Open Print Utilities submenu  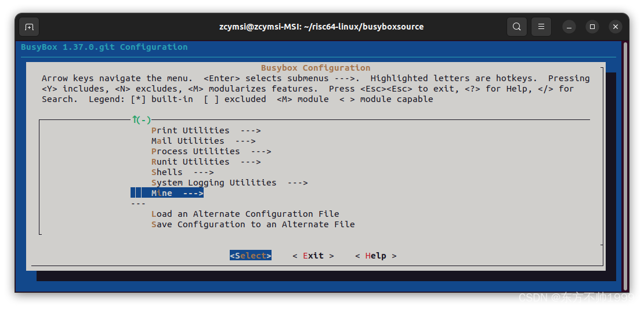[206, 130]
